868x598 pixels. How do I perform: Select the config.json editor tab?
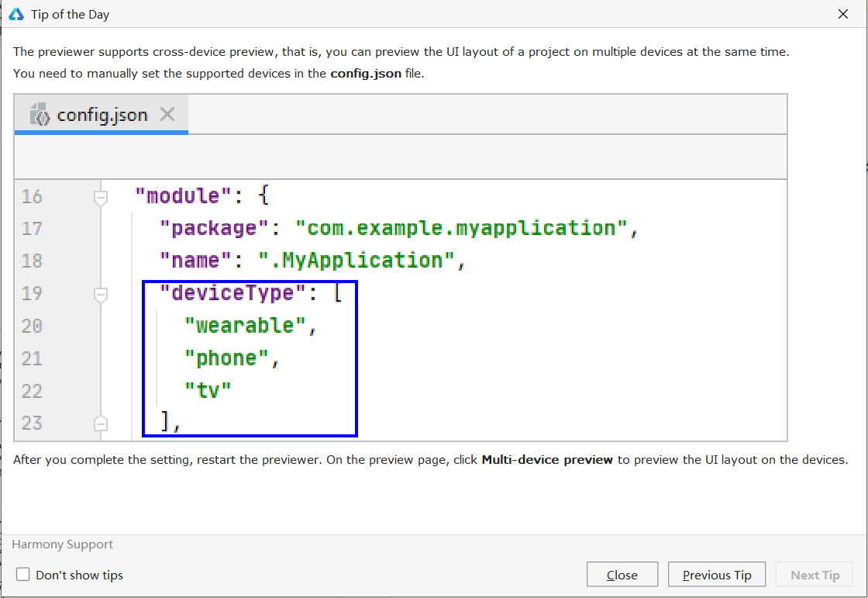tap(102, 115)
